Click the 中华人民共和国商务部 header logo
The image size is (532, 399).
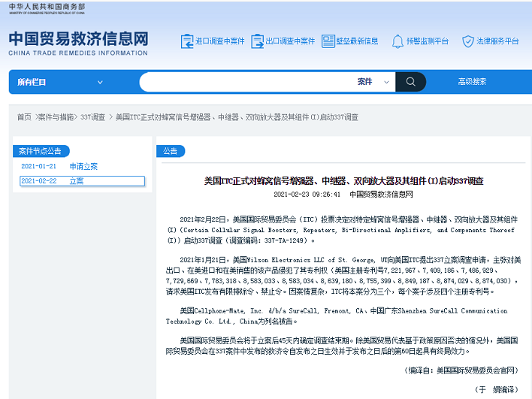47,9
